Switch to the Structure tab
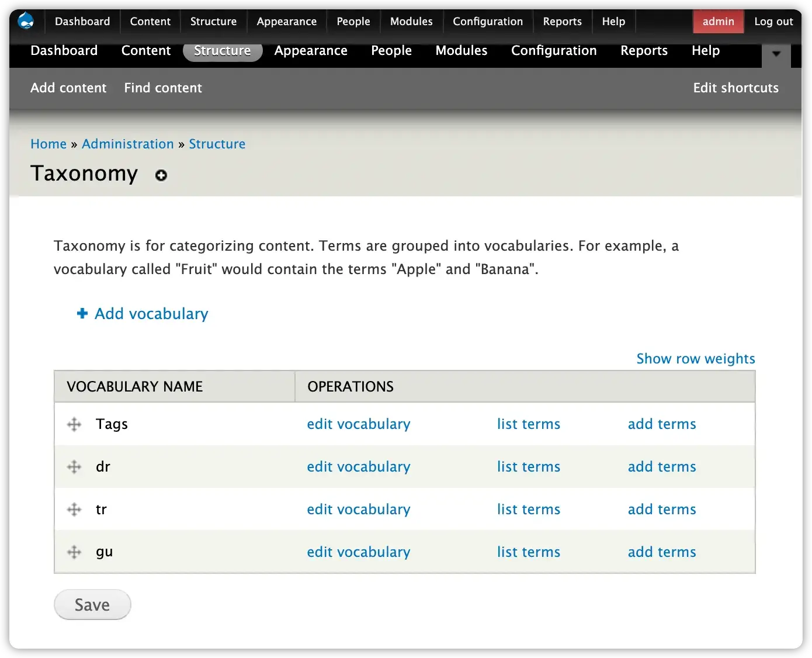The height and width of the screenshot is (658, 812). pos(222,51)
